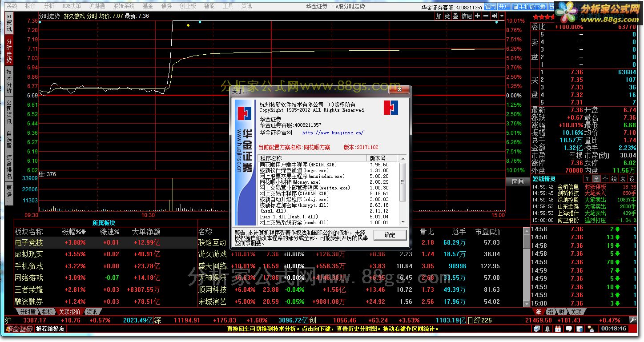644x342 pixels.
Task: Click the calendar icon in the bottom bar
Action: pos(558,329)
